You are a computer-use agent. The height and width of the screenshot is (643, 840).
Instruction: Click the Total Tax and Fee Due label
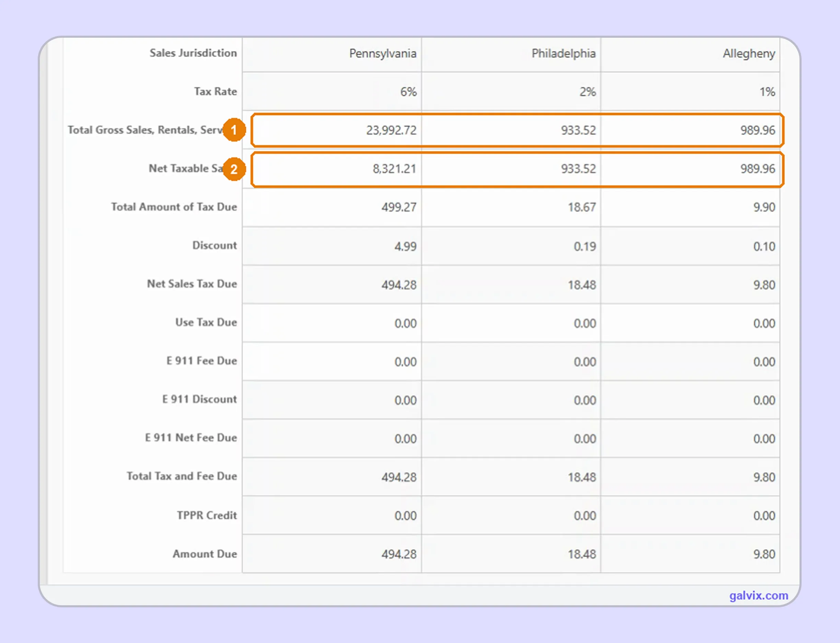pyautogui.click(x=182, y=476)
